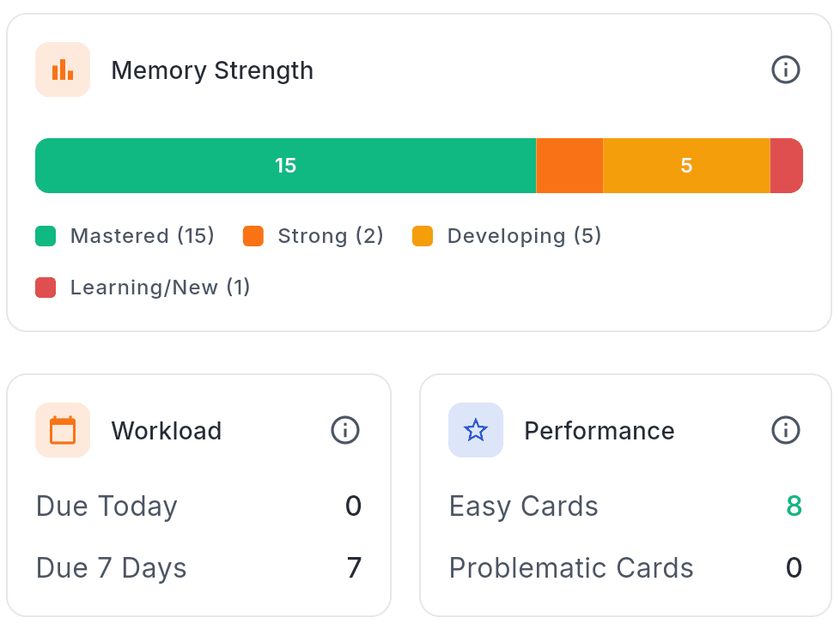Viewport: 840px width, 630px height.
Task: Click the Mastered segment of the strength bar
Action: [285, 165]
